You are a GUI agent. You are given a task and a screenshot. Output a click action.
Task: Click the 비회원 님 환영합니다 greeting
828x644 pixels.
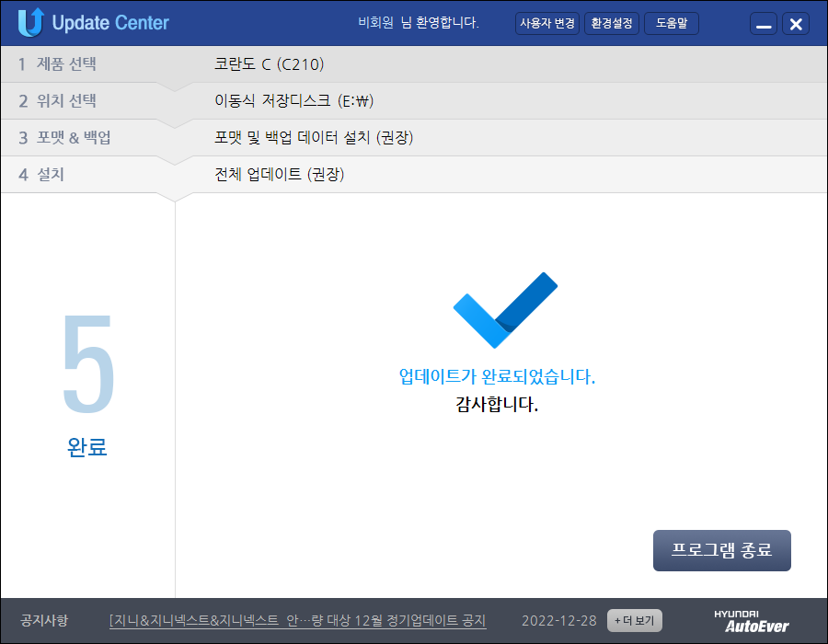point(419,23)
